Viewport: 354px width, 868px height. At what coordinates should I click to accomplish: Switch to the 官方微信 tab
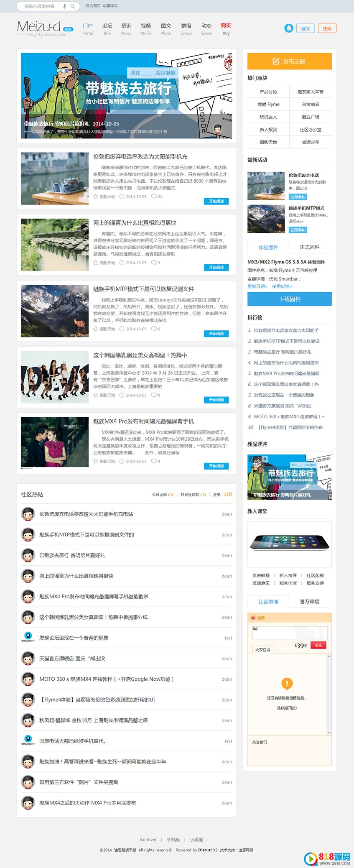pyautogui.click(x=310, y=601)
